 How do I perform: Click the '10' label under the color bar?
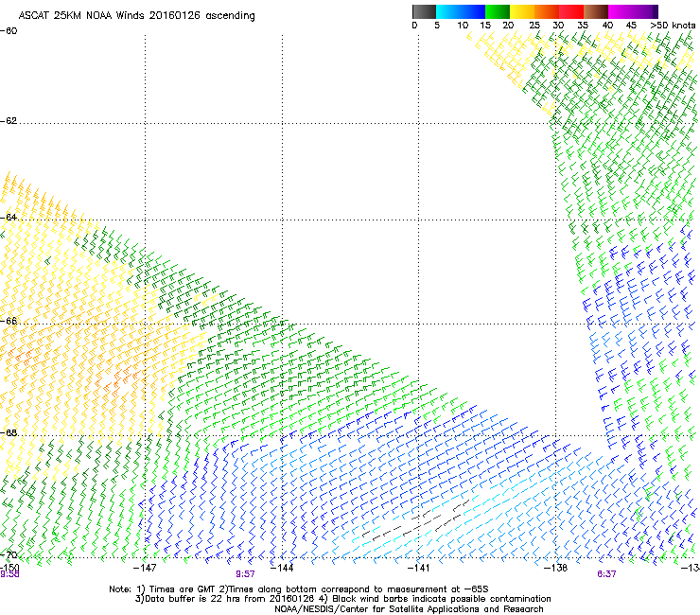(463, 26)
